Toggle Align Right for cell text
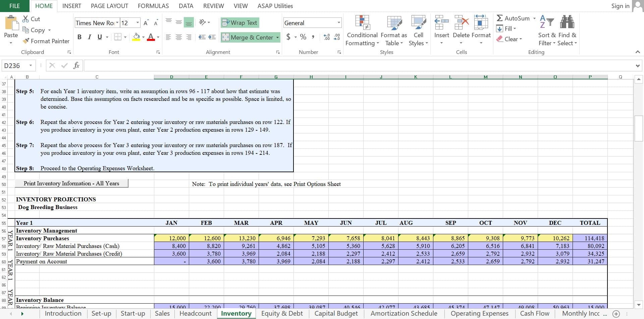This screenshot has width=644, height=319. [x=189, y=37]
